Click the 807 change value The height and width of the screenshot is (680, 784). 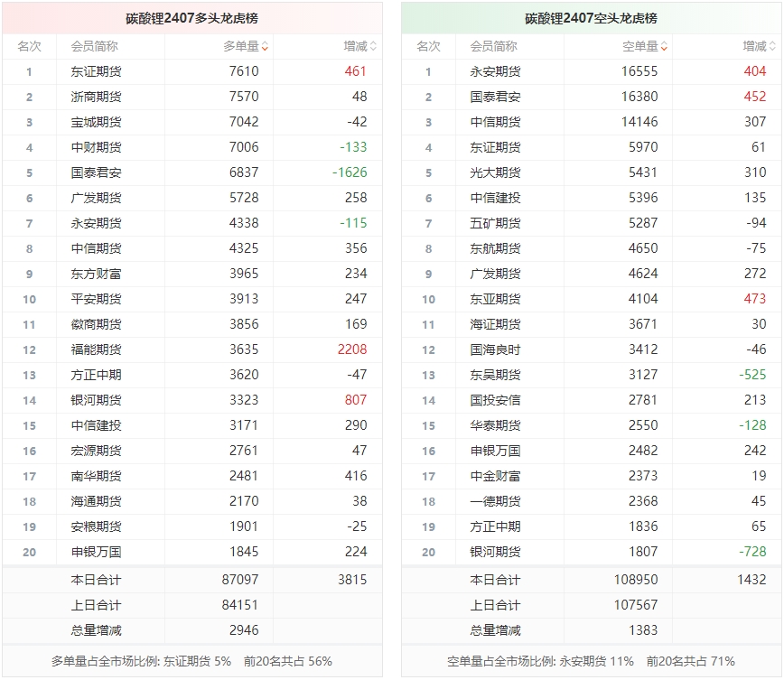coord(356,400)
